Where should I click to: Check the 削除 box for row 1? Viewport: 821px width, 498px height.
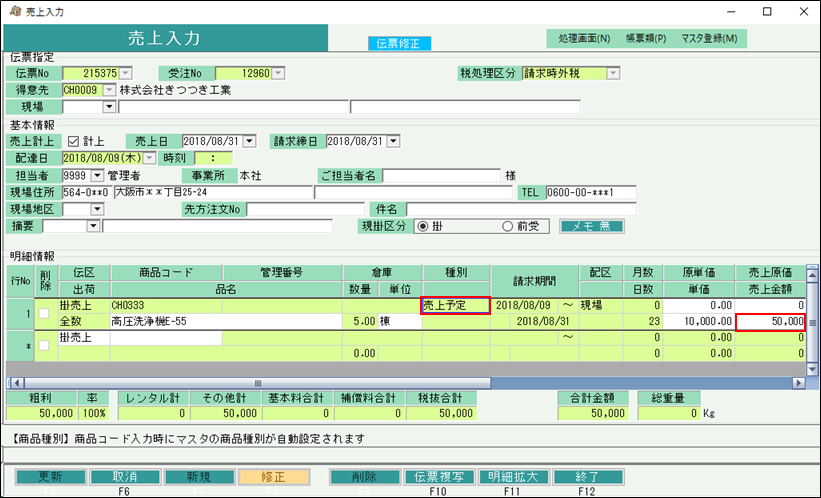44,313
